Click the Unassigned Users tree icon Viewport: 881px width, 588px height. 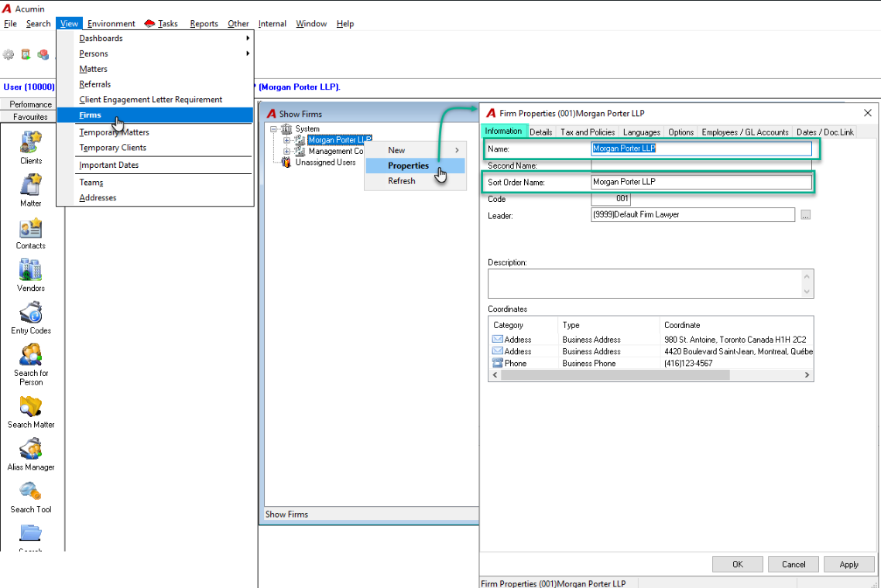pyautogui.click(x=286, y=162)
